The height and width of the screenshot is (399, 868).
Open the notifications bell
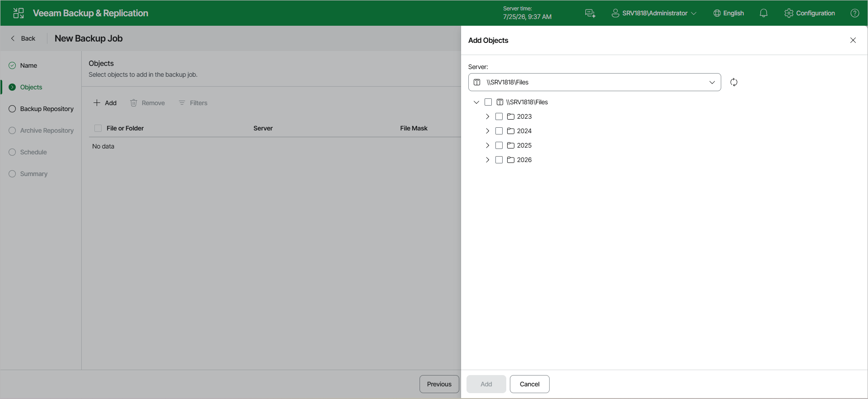764,13
